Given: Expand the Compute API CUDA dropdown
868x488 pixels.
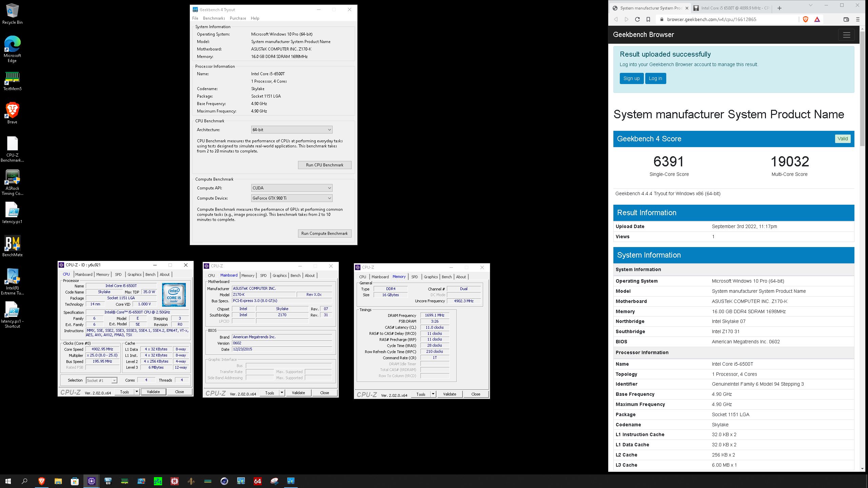Looking at the screenshot, I should 292,188.
